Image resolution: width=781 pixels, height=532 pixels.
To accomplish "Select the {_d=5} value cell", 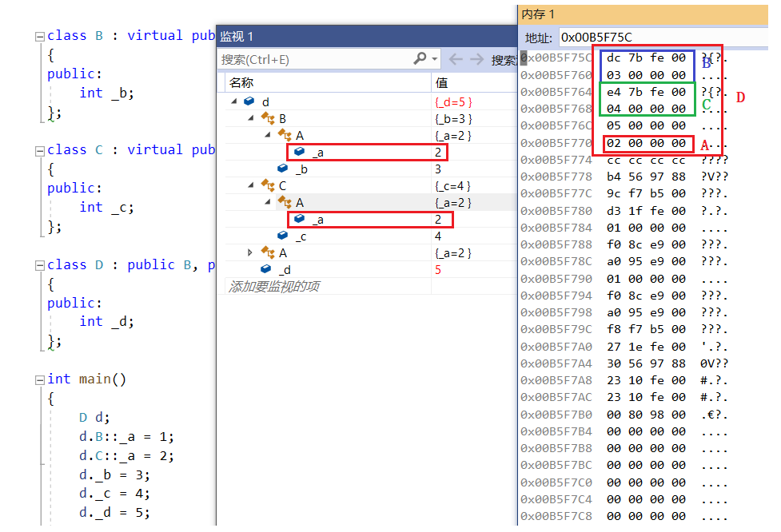I will pos(453,102).
